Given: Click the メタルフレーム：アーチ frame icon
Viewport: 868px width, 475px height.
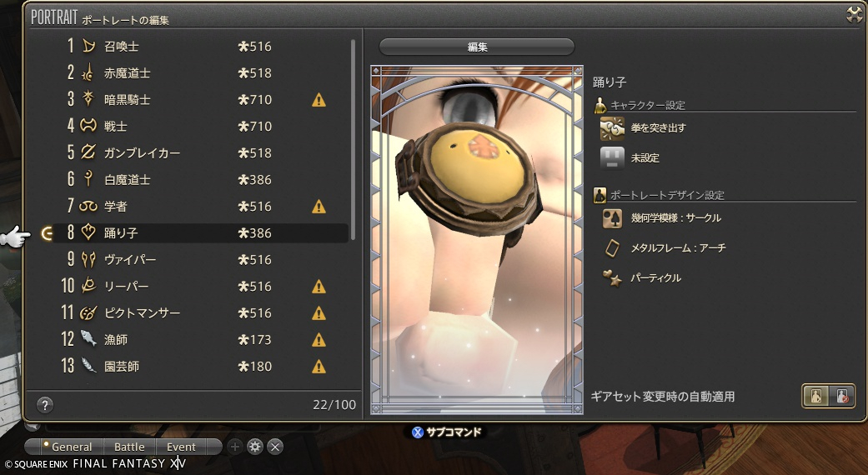Looking at the screenshot, I should pyautogui.click(x=612, y=248).
